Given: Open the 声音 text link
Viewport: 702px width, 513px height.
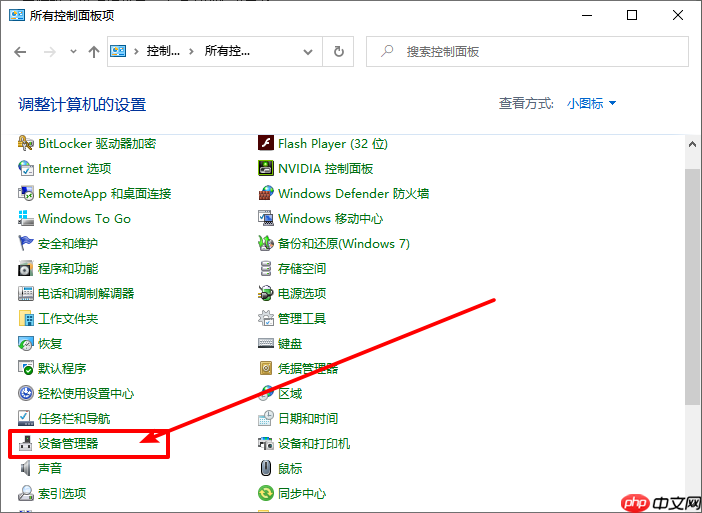Looking at the screenshot, I should pos(50,469).
